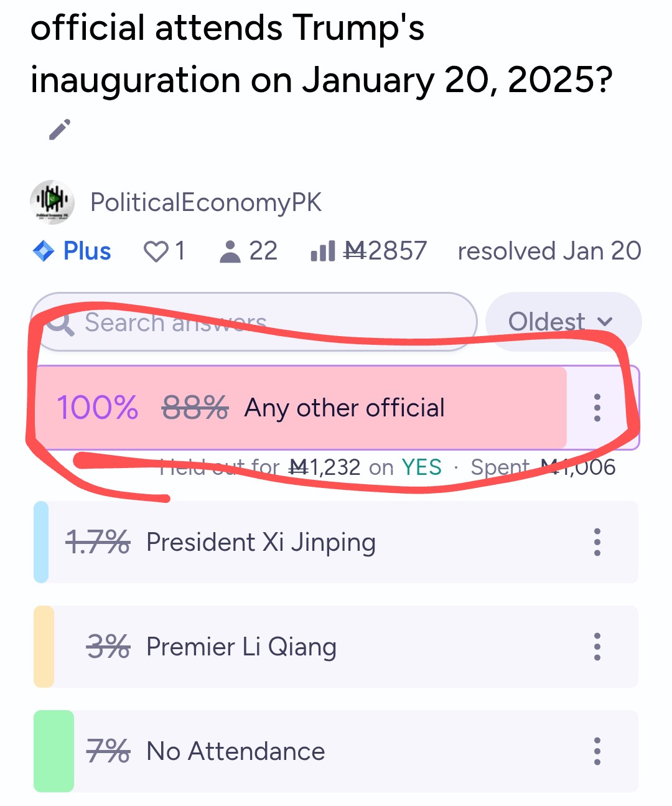
Task: Click the green No Attendance color bar
Action: [54, 751]
